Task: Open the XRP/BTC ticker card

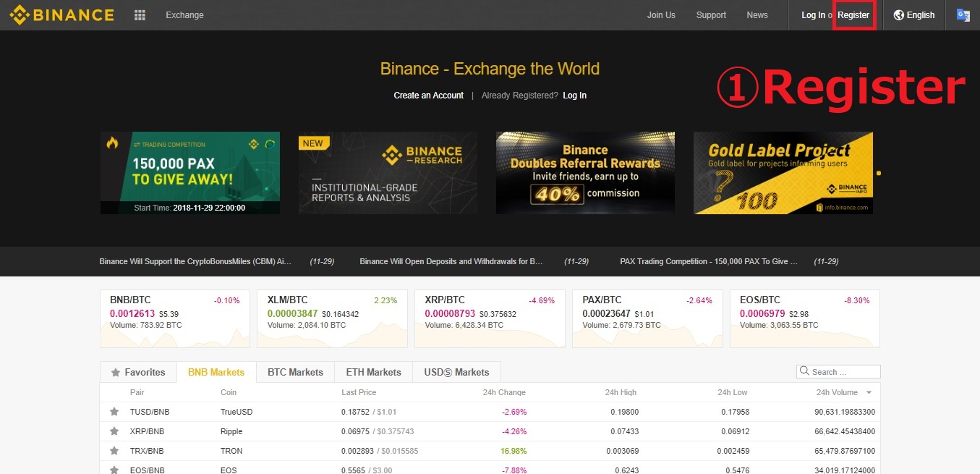Action: (x=490, y=319)
